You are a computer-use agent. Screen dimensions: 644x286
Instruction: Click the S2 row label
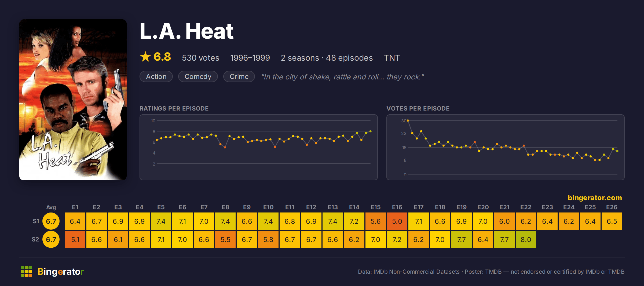[x=35, y=239]
